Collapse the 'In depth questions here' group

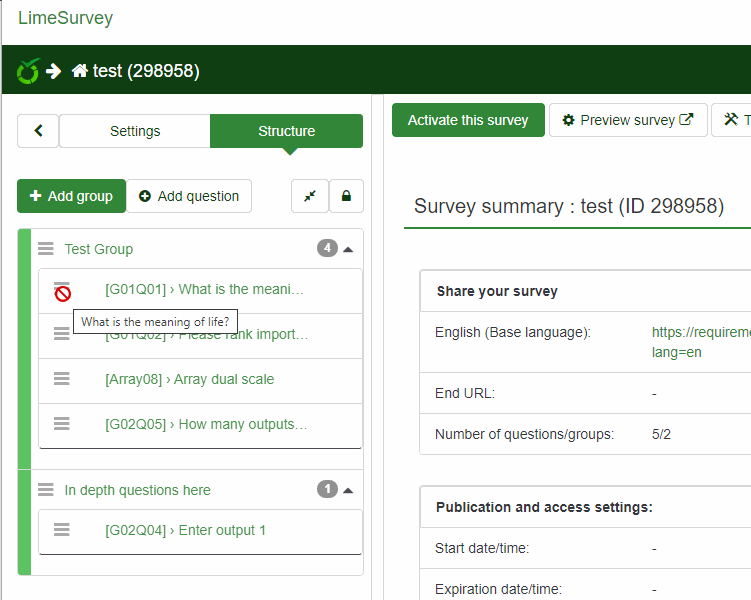tap(348, 490)
